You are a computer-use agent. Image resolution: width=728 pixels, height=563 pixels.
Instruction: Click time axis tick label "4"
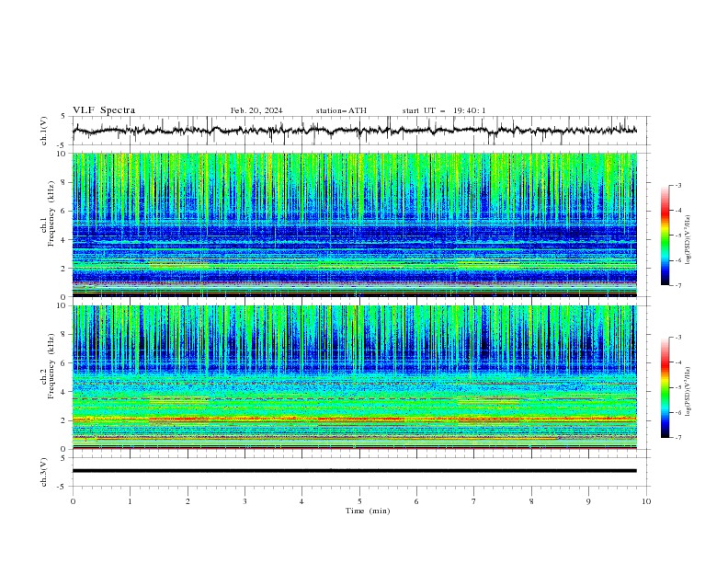pyautogui.click(x=301, y=501)
